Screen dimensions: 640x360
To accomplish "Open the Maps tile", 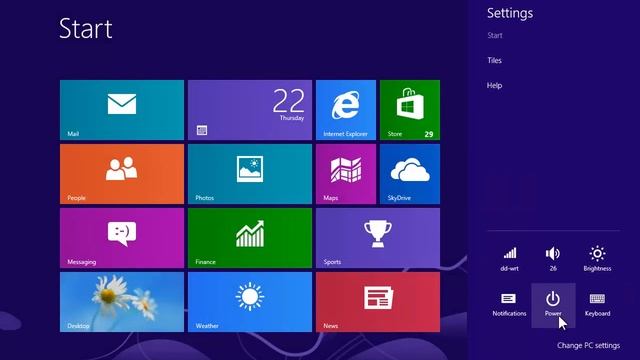I will point(346,174).
